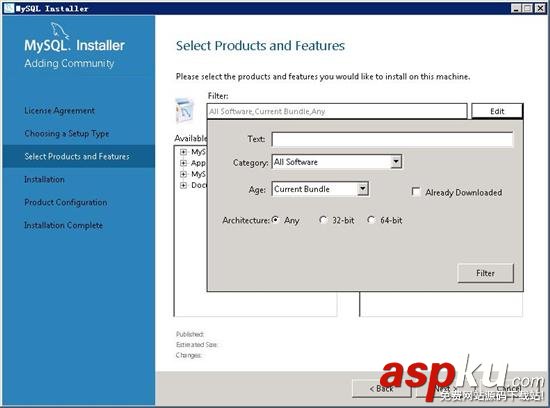
Task: Click the Back button
Action: (381, 388)
